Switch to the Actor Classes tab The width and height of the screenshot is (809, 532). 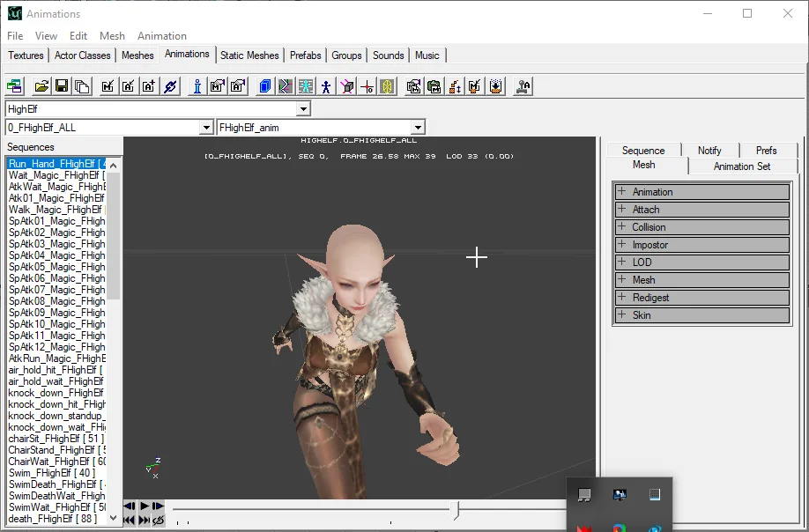(83, 55)
